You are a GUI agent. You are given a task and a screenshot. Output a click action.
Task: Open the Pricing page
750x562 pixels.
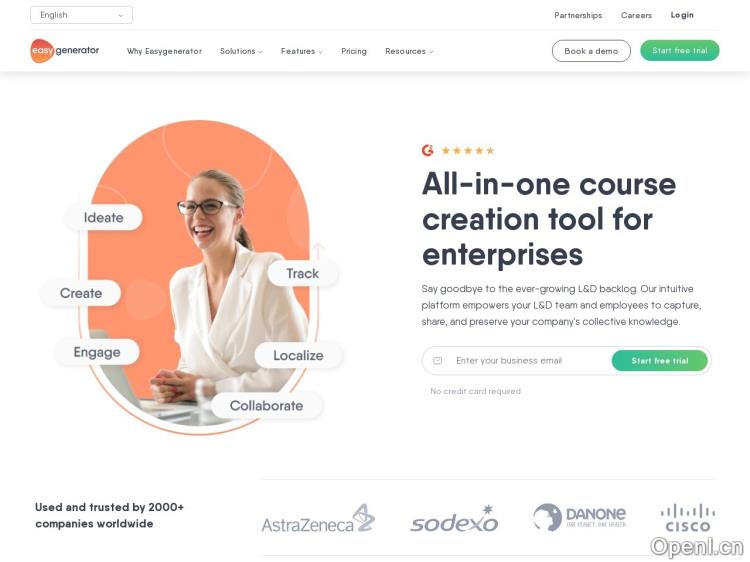tap(354, 51)
